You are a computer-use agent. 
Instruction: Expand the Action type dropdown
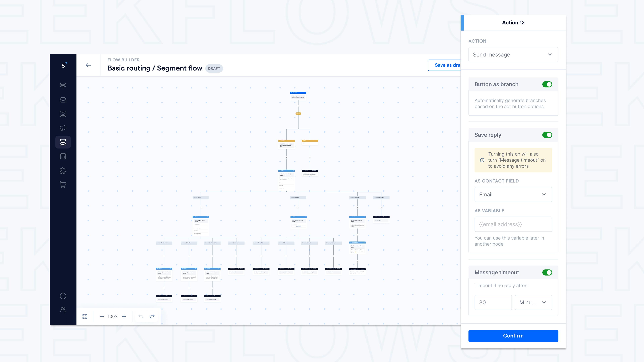tap(513, 54)
